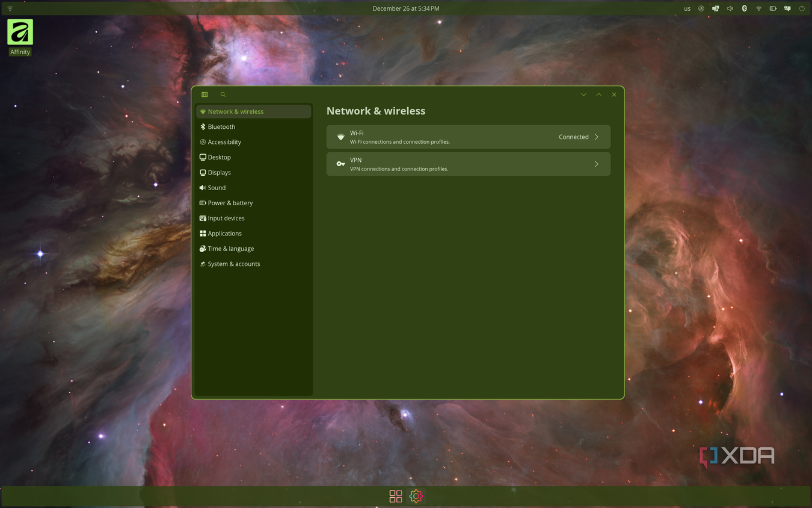Open the date and time panel button

pyautogui.click(x=406, y=8)
